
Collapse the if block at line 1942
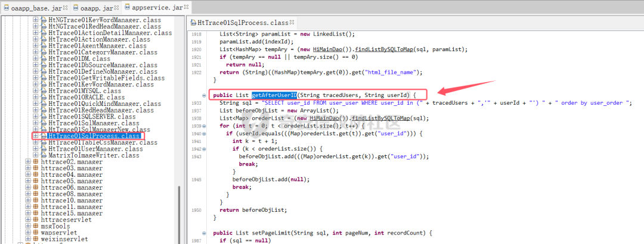(204, 149)
